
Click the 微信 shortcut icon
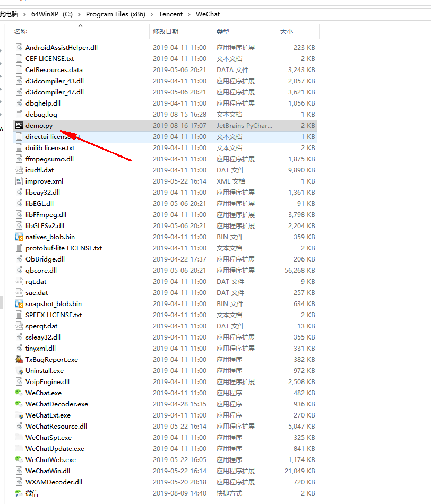tap(19, 493)
